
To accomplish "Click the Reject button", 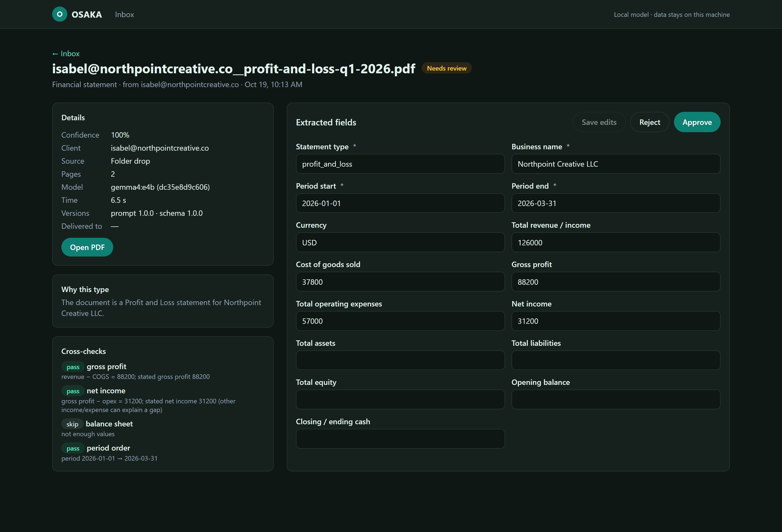I will [649, 122].
